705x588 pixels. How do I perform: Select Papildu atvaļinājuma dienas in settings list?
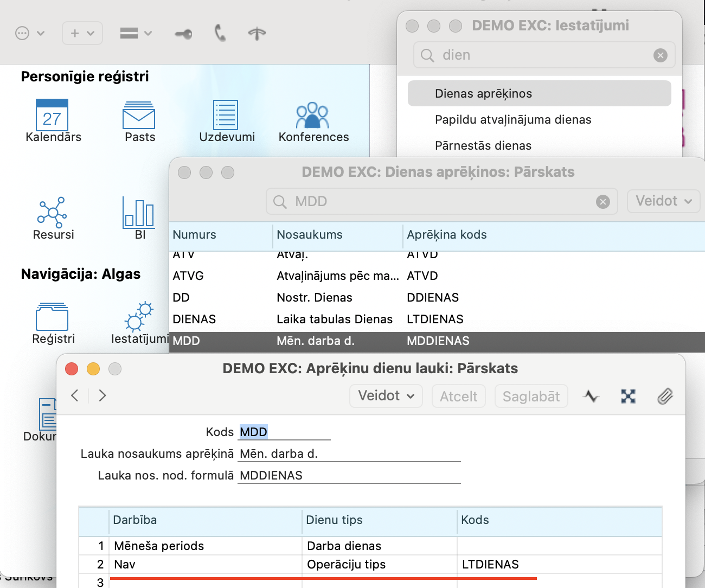512,120
